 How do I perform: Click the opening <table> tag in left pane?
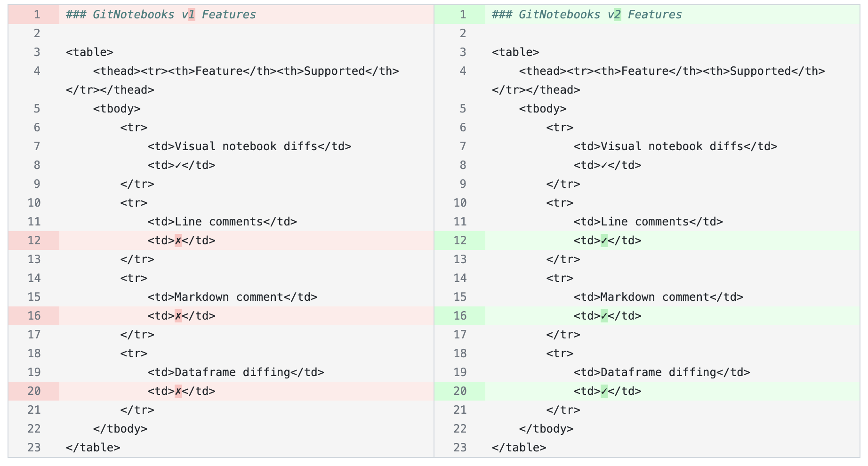pyautogui.click(x=89, y=52)
